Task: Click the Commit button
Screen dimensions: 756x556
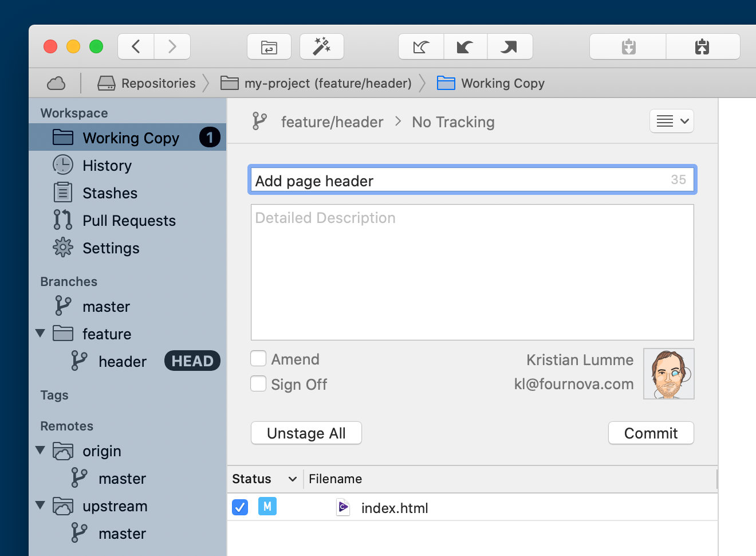Action: (651, 433)
